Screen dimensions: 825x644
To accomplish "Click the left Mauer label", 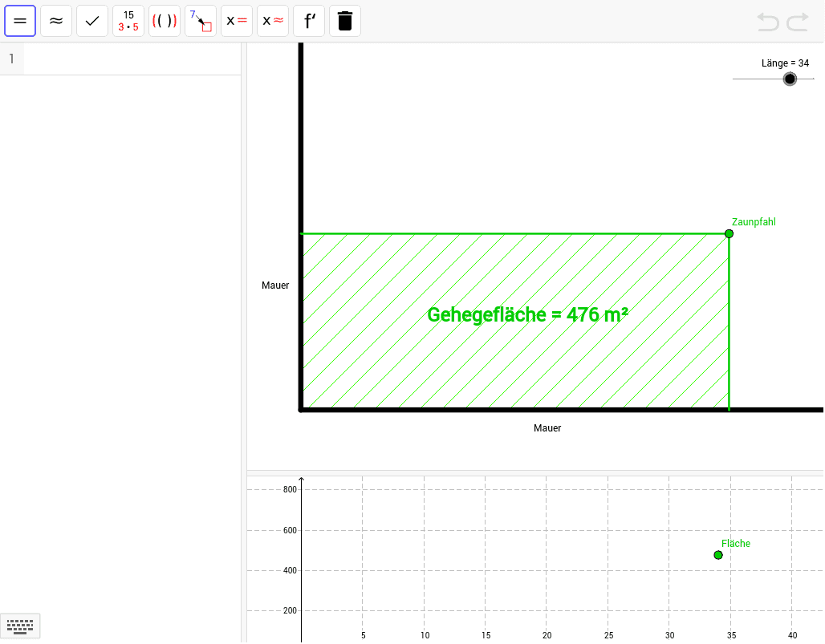I will tap(275, 286).
